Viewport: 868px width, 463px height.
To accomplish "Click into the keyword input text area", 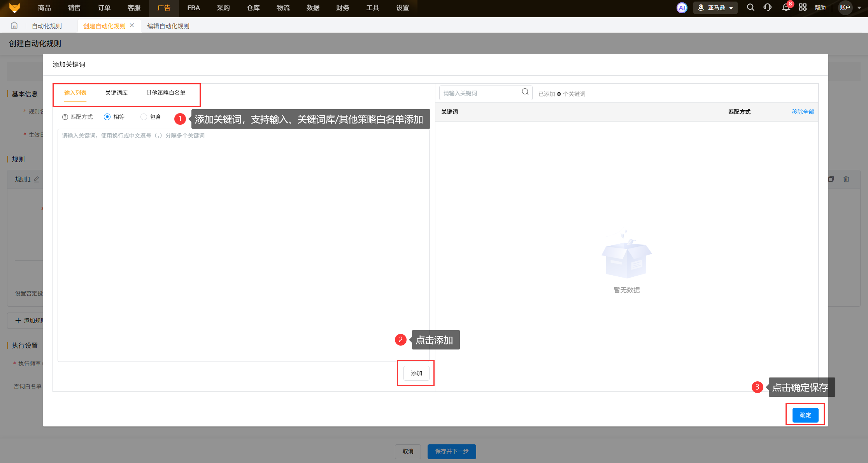I will click(x=243, y=245).
